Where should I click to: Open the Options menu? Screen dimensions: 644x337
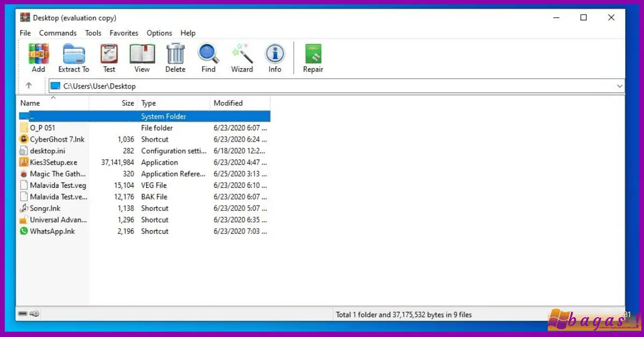pyautogui.click(x=159, y=33)
